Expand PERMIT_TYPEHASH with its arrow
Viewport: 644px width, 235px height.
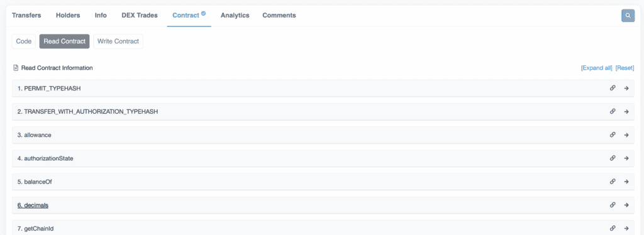[626, 88]
